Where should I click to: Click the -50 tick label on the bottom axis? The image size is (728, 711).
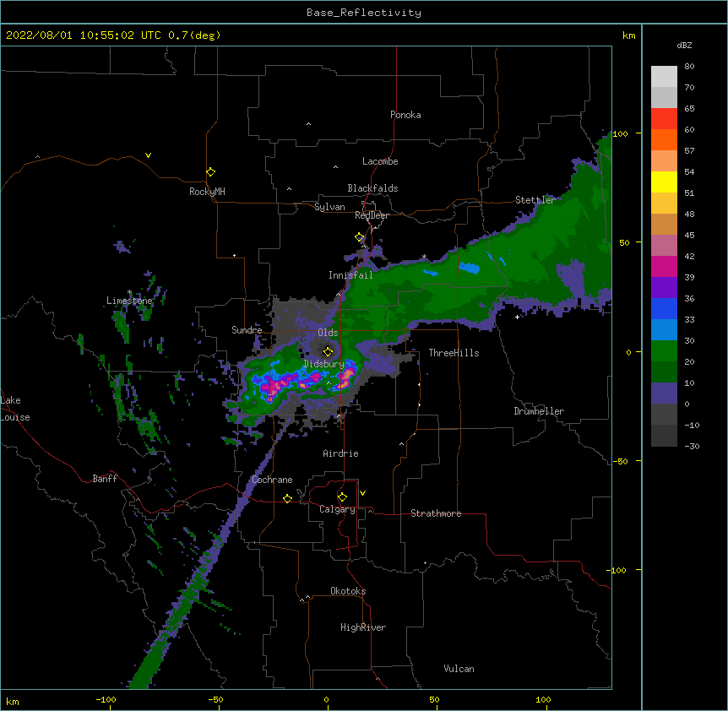pyautogui.click(x=215, y=699)
